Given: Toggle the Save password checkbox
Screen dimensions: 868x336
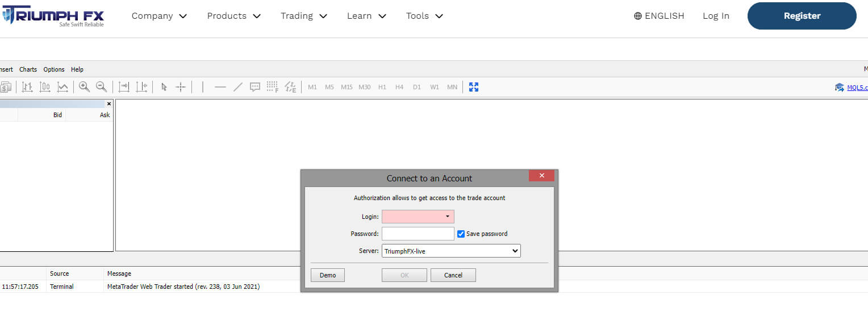Looking at the screenshot, I should 461,234.
